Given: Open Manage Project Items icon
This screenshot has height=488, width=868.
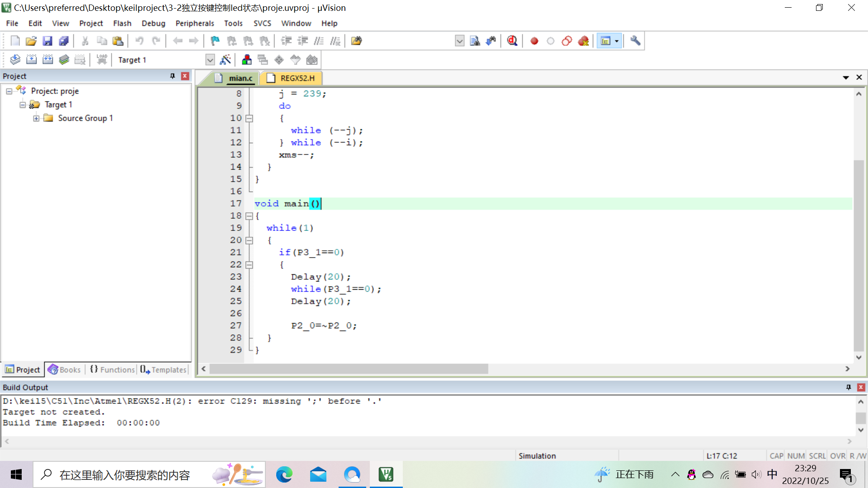Looking at the screenshot, I should 246,60.
